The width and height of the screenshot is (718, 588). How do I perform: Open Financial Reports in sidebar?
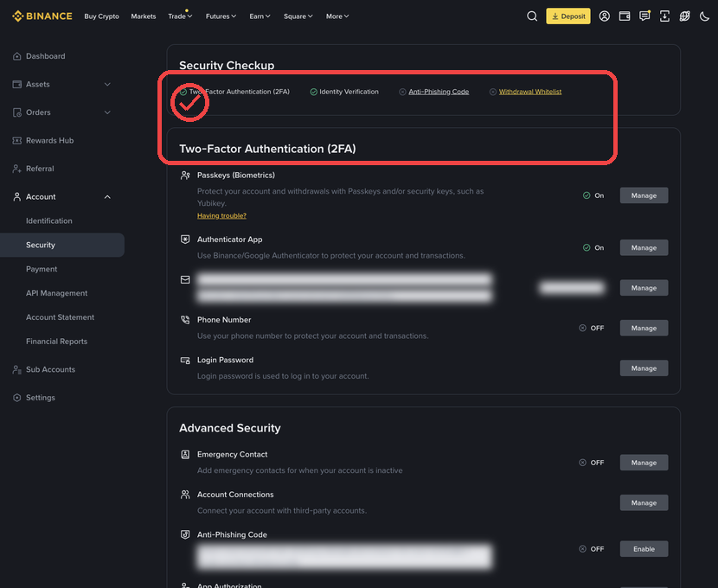(57, 342)
